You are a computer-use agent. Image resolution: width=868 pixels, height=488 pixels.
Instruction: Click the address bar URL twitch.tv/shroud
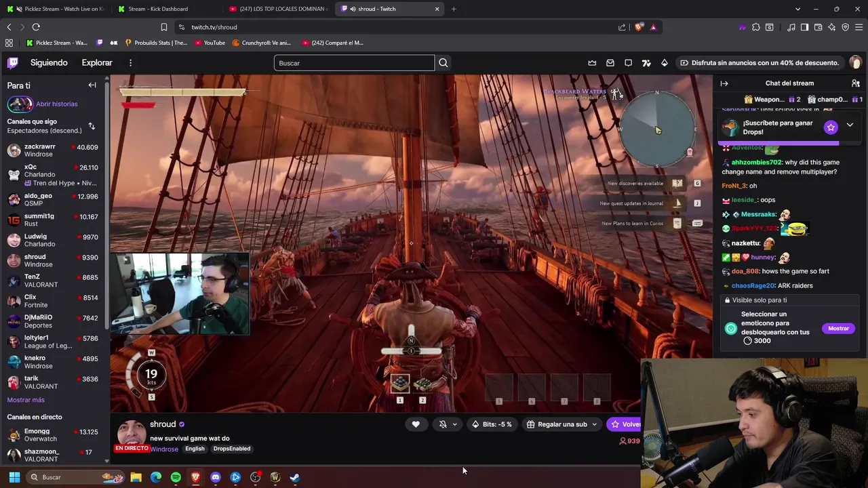tap(214, 27)
